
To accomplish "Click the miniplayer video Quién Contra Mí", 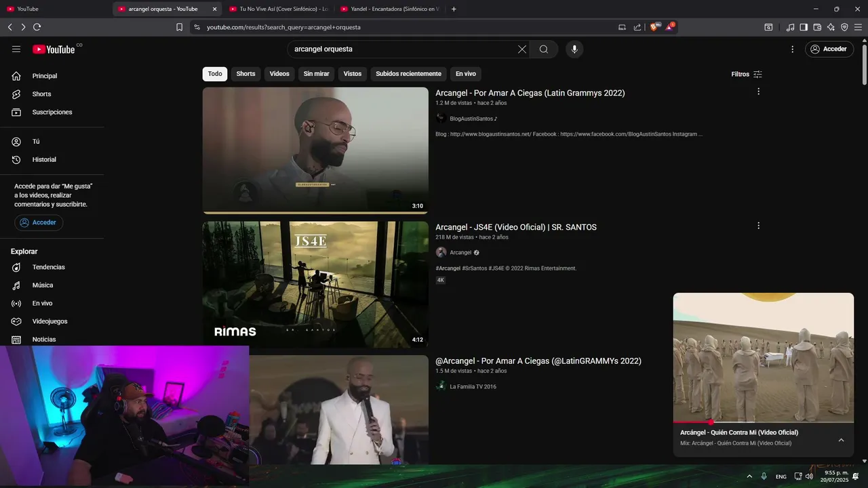I will click(764, 357).
